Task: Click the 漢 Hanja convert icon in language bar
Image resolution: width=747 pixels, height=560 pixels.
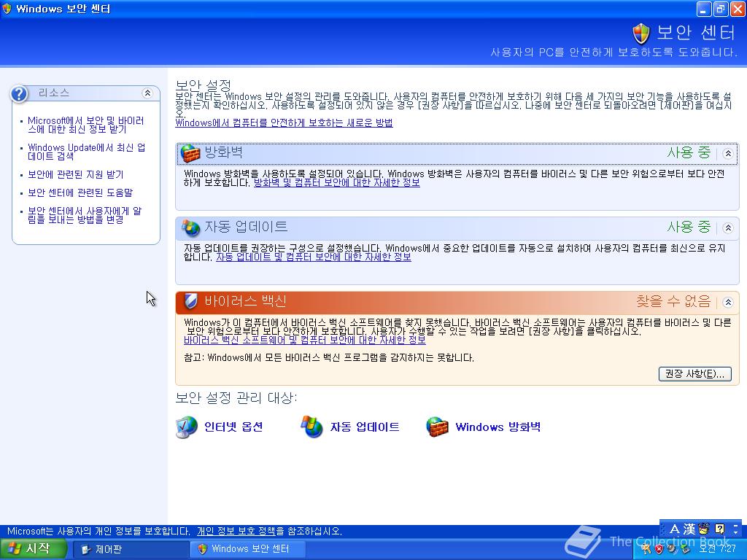Action: point(689,529)
